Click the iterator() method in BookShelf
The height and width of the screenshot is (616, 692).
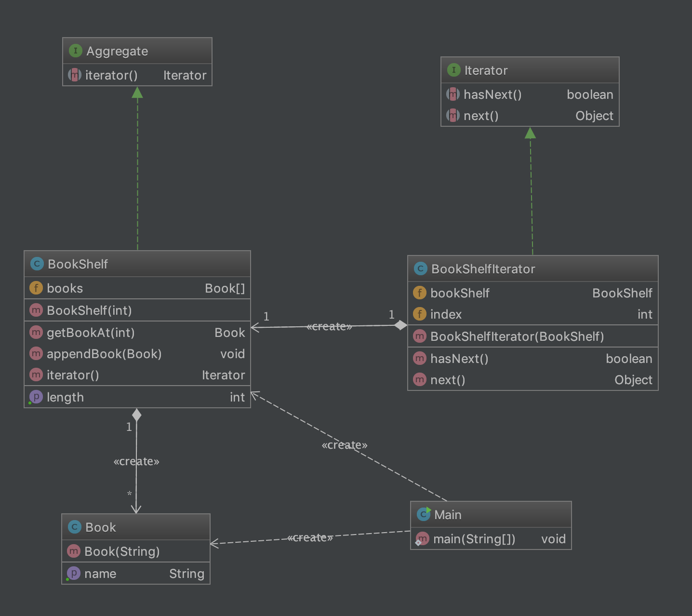click(137, 375)
